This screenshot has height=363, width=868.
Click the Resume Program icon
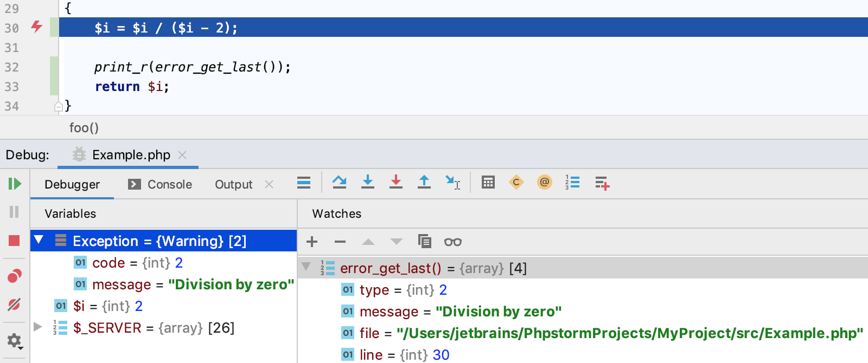15,184
